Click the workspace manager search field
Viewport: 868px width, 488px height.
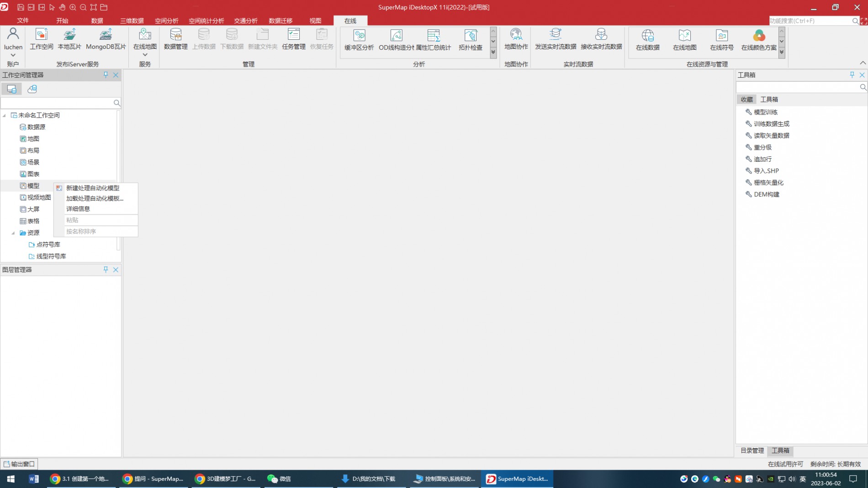(x=57, y=103)
